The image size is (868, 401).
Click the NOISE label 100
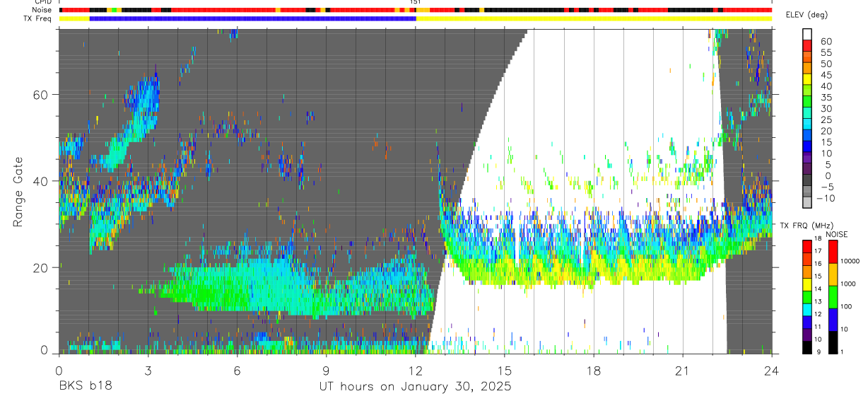[x=848, y=306]
